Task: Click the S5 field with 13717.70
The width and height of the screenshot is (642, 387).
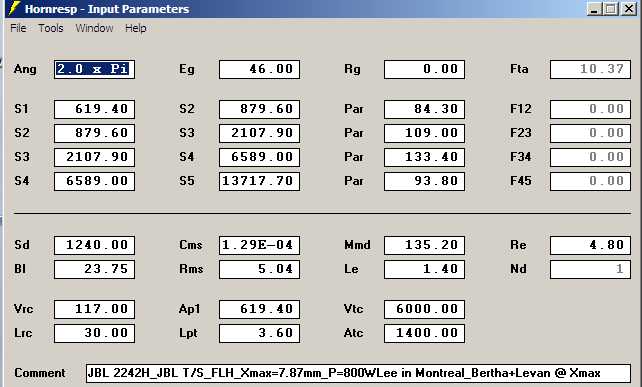Action: pyautogui.click(x=259, y=181)
